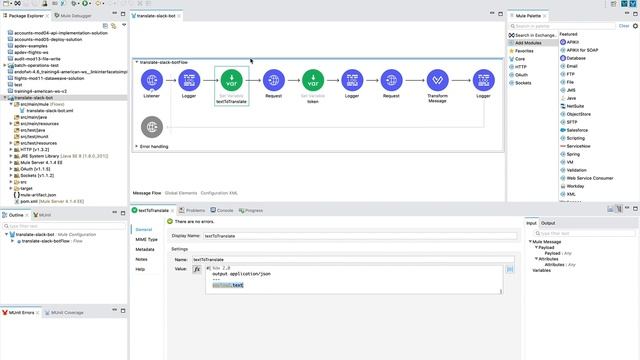Expand JRE System Library node
Screen dimensions: 640x360
pyautogui.click(x=11, y=156)
